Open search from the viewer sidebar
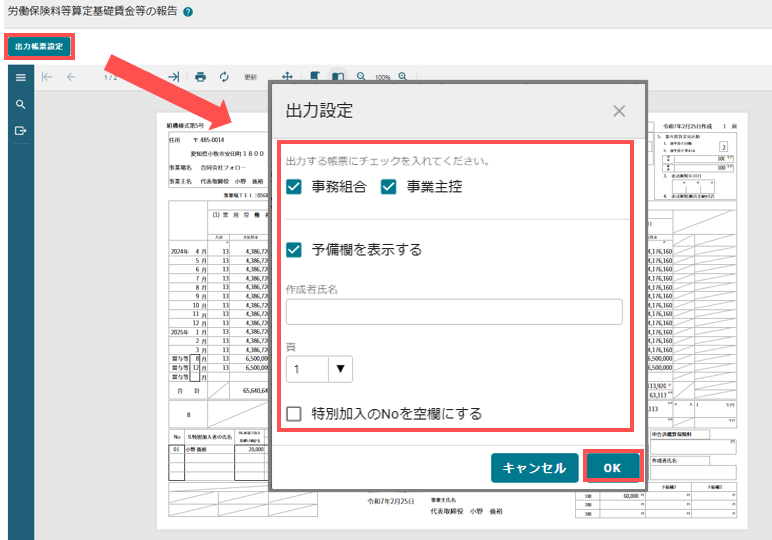The height and width of the screenshot is (540, 772). click(x=21, y=104)
